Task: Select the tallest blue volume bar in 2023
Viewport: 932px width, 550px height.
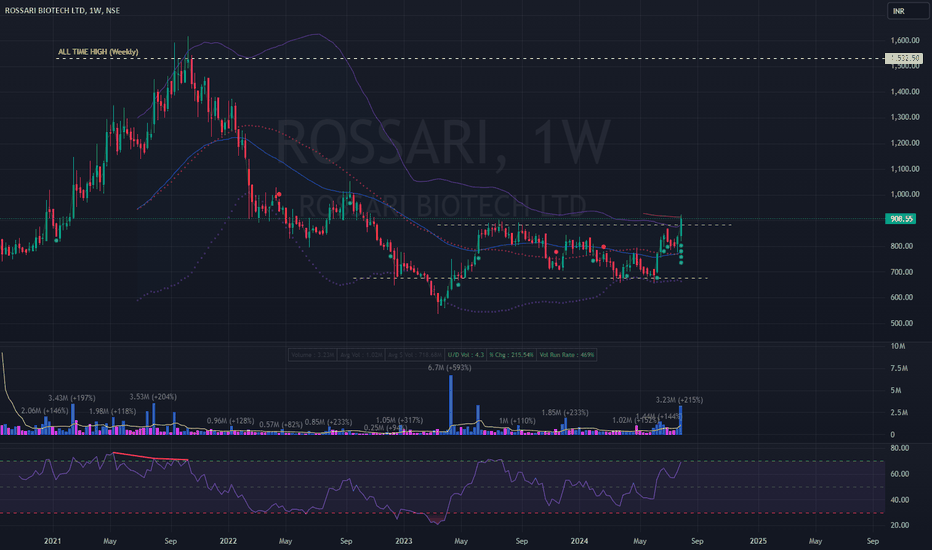Action: (x=451, y=404)
